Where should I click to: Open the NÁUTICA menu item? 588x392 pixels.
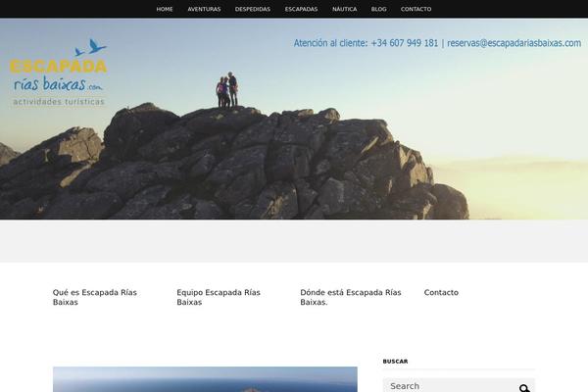344,9
